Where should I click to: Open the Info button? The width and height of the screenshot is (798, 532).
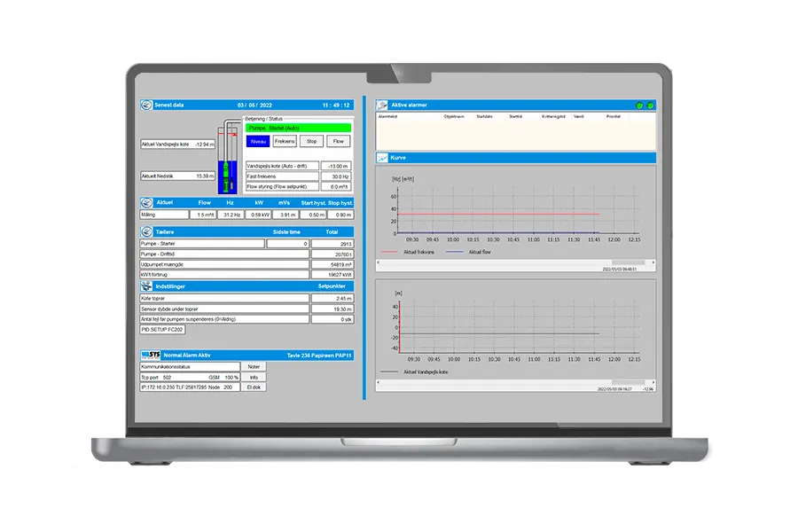[254, 377]
